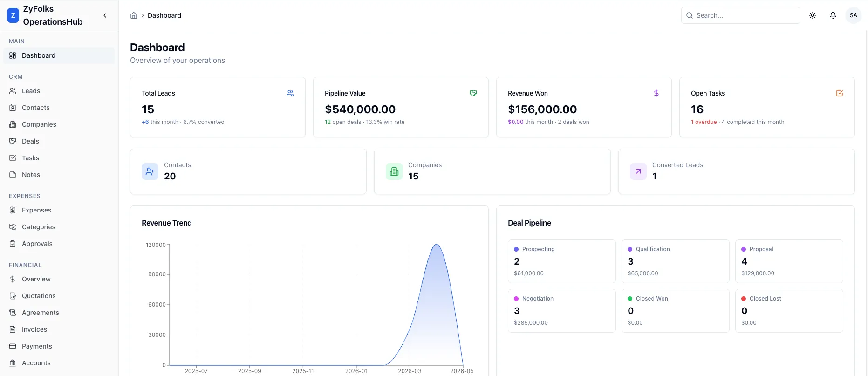
Task: Click the Deal Pipeline heading
Action: click(529, 223)
